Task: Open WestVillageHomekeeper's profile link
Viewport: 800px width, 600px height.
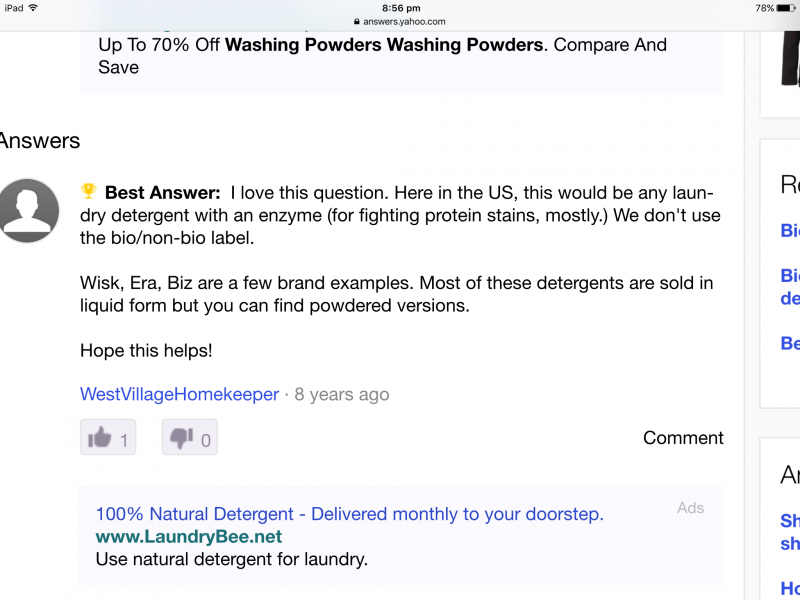Action: [179, 394]
